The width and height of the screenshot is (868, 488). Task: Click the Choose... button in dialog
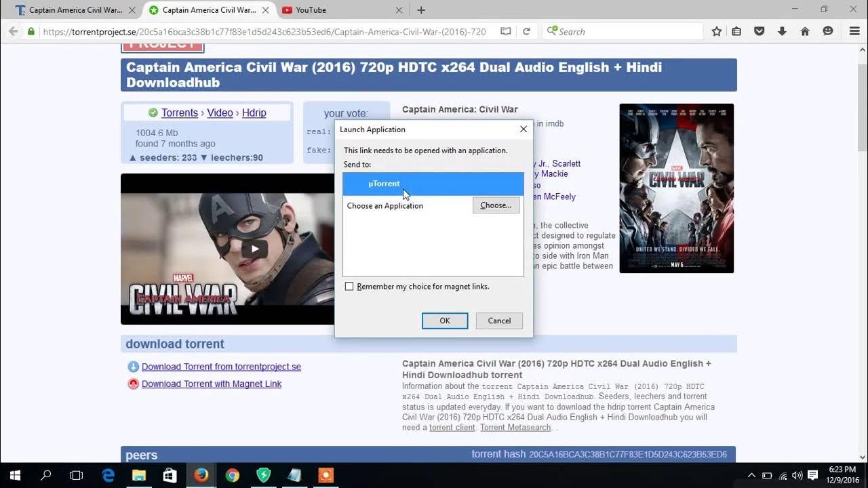496,205
